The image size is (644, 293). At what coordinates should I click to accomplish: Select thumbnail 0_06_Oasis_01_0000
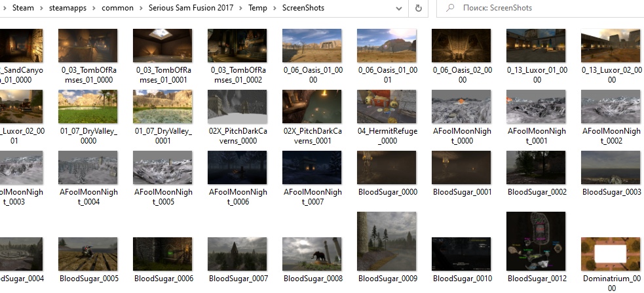coord(312,46)
